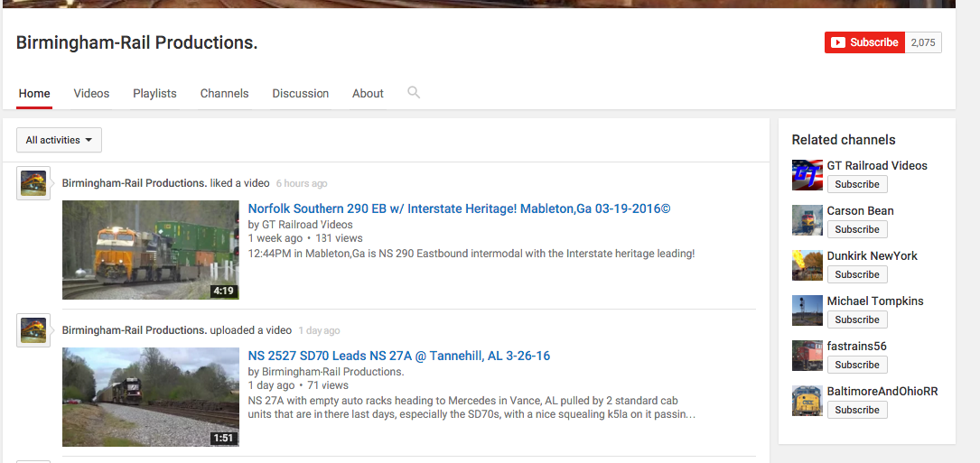Click Birmingham-Rail Productions name in liked activity
This screenshot has width=980, height=463.
[135, 184]
